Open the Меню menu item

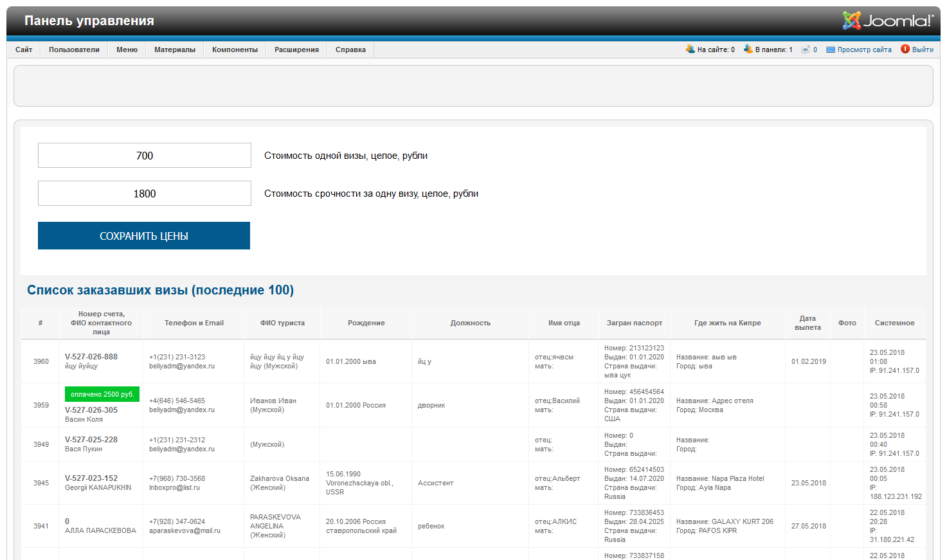tap(127, 50)
